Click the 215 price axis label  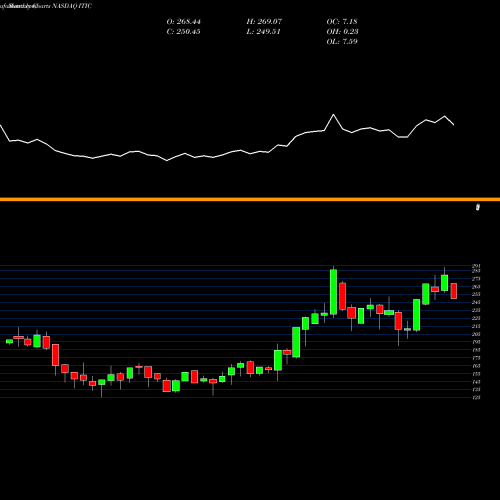click(x=476, y=326)
